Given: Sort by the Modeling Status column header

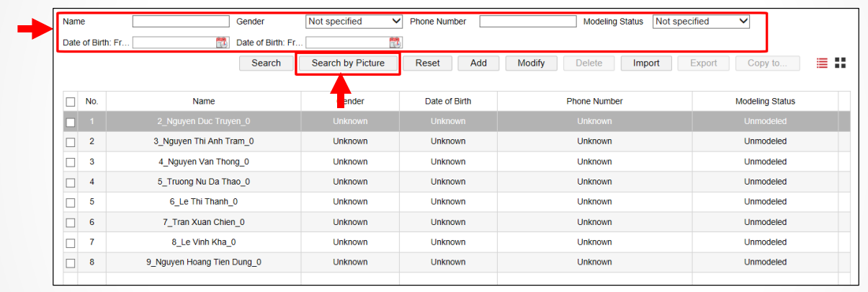Looking at the screenshot, I should (x=765, y=102).
